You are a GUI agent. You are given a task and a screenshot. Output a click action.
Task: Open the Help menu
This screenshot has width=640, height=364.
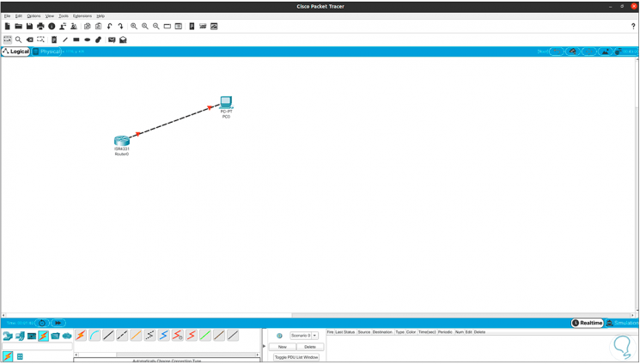coord(101,16)
